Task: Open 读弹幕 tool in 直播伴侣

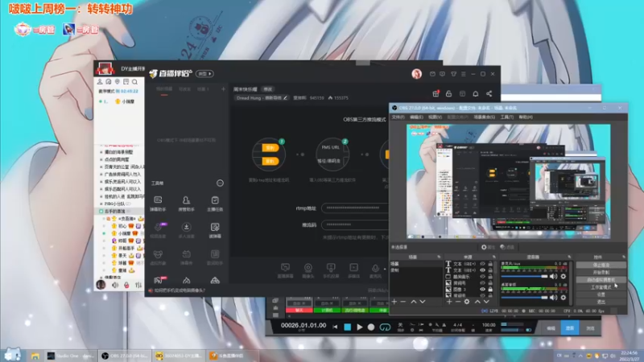Action: click(215, 230)
